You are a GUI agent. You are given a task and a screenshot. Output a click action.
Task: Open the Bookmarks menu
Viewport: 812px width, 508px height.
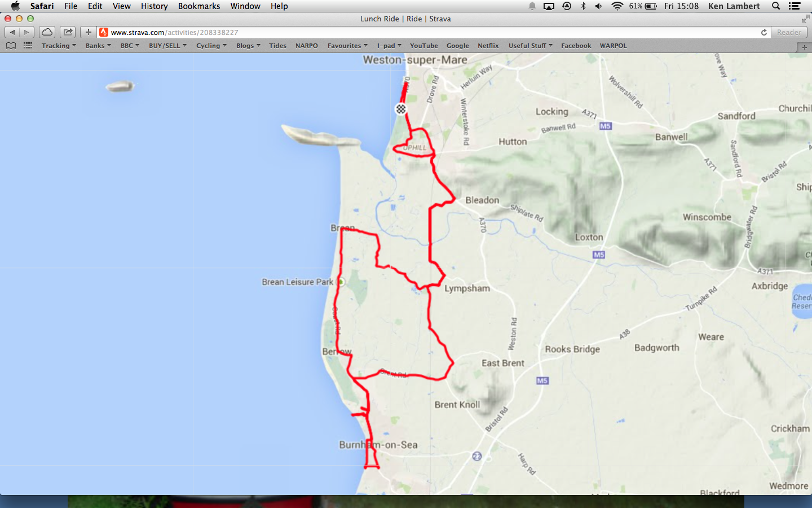point(199,6)
